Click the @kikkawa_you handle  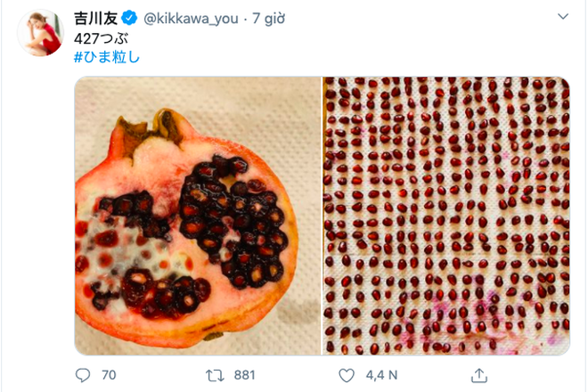(x=189, y=18)
